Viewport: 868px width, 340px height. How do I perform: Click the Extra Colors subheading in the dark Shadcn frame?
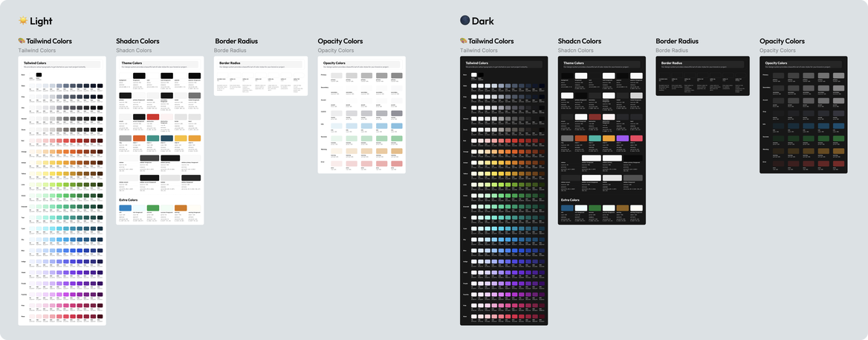pos(570,200)
